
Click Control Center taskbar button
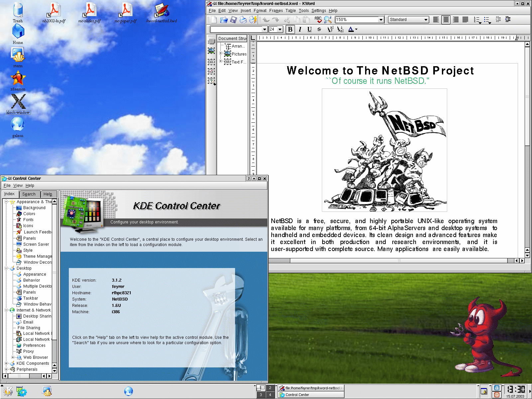[x=311, y=395]
